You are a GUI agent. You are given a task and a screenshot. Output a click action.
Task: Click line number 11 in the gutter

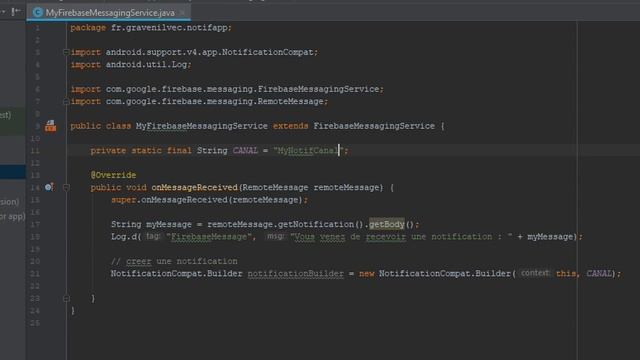click(35, 151)
